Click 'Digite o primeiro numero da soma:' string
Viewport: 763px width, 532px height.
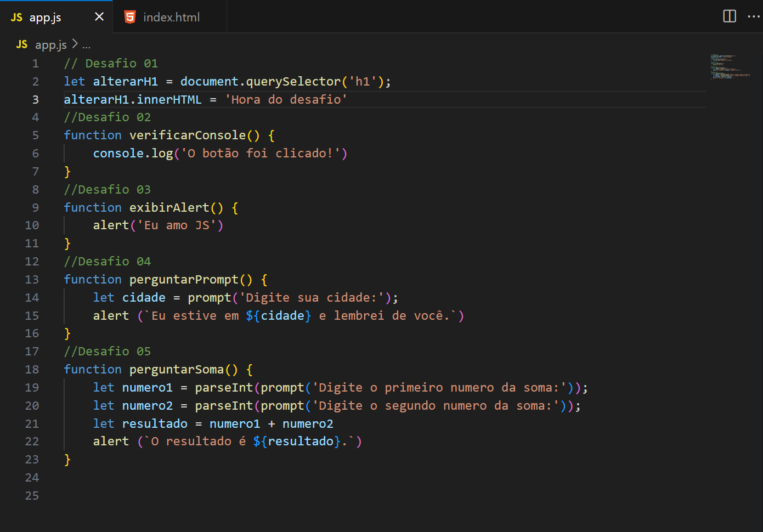pos(439,388)
